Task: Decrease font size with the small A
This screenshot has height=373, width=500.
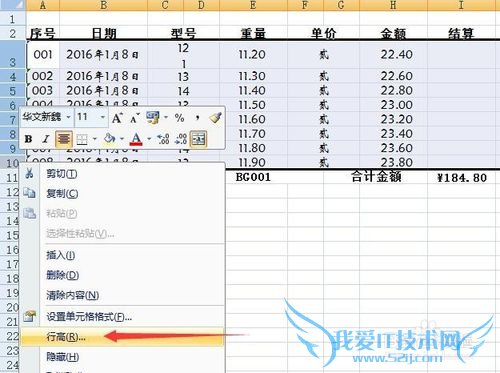Action: pyautogui.click(x=135, y=118)
